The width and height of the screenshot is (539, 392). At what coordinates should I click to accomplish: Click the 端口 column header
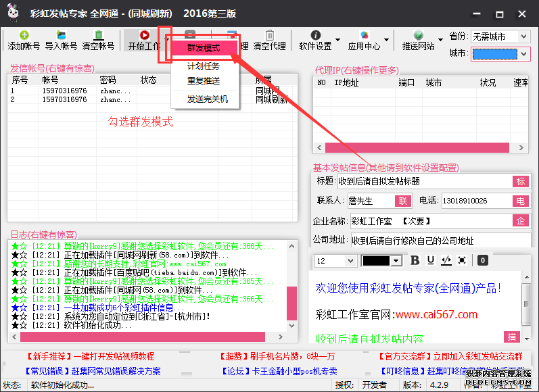(406, 82)
